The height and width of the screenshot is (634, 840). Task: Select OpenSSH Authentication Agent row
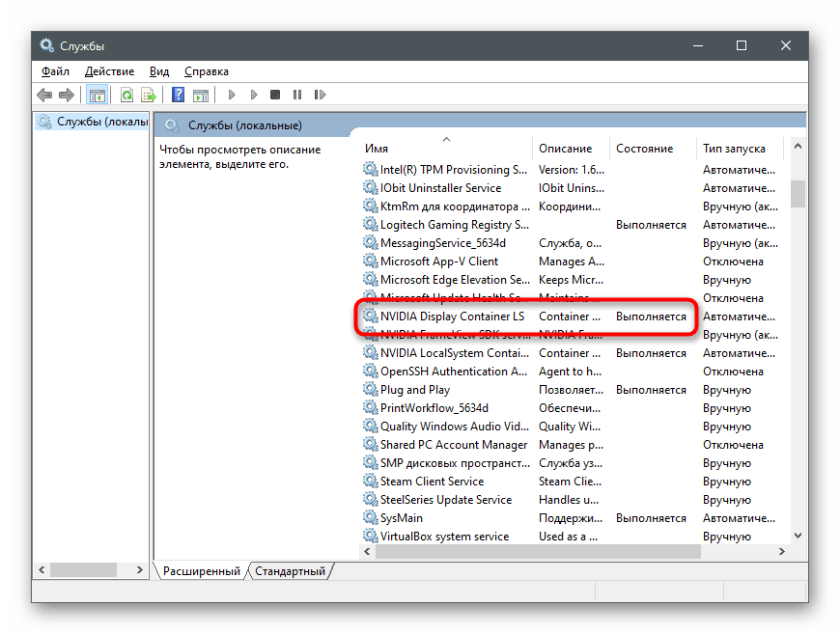(574, 372)
